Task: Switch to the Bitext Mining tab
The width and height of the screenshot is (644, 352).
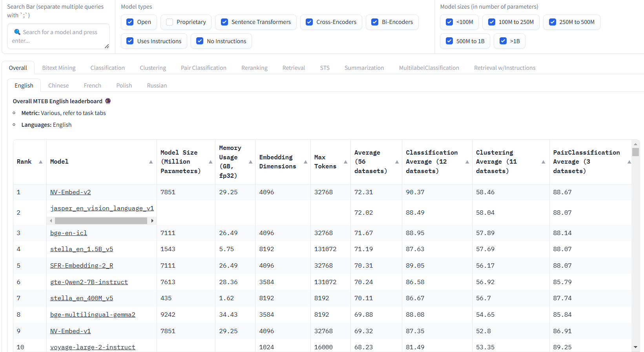Action: [x=59, y=68]
